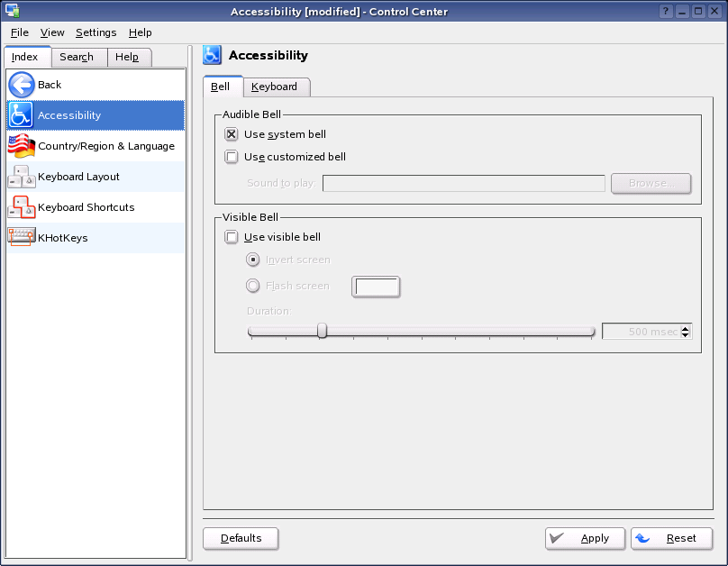Click the Accessibility header icon in the main panel

(x=212, y=55)
